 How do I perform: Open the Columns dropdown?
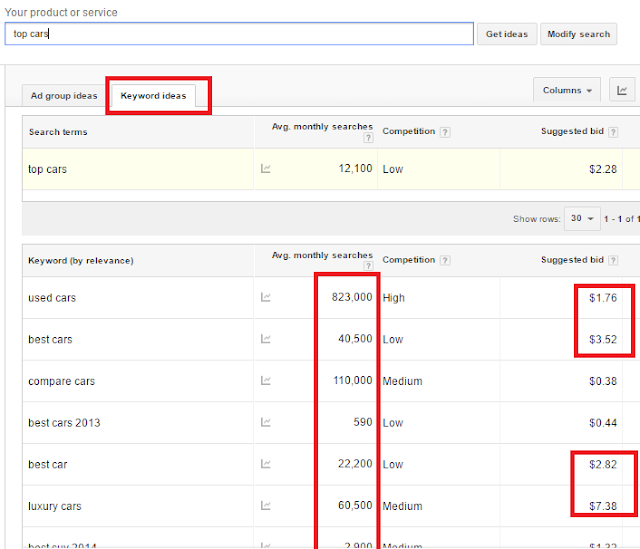(567, 90)
